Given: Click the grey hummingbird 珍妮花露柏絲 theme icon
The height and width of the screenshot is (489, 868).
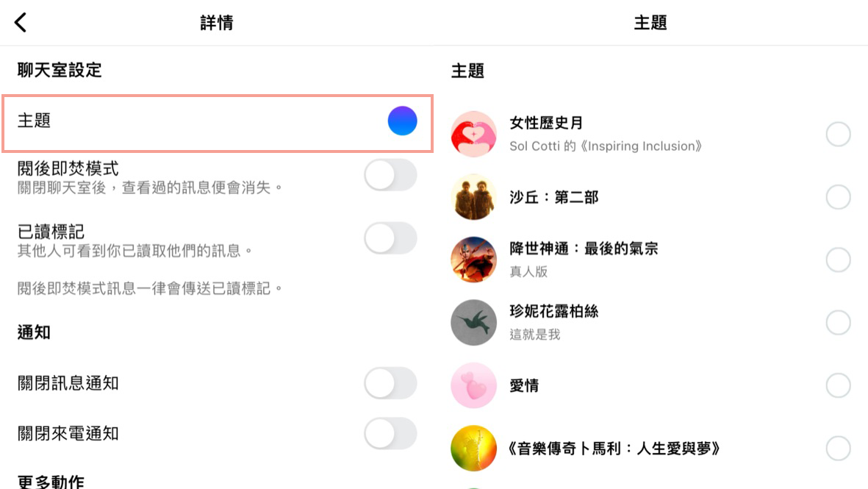Looking at the screenshot, I should 473,322.
